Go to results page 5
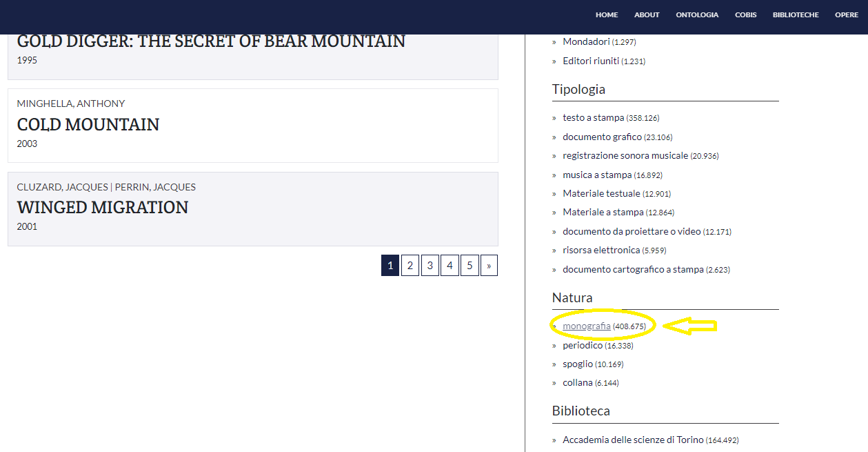The height and width of the screenshot is (452, 868). (470, 266)
